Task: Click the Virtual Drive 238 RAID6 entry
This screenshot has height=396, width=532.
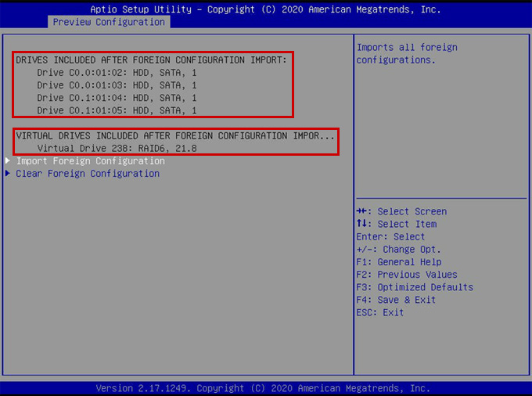Action: 117,148
